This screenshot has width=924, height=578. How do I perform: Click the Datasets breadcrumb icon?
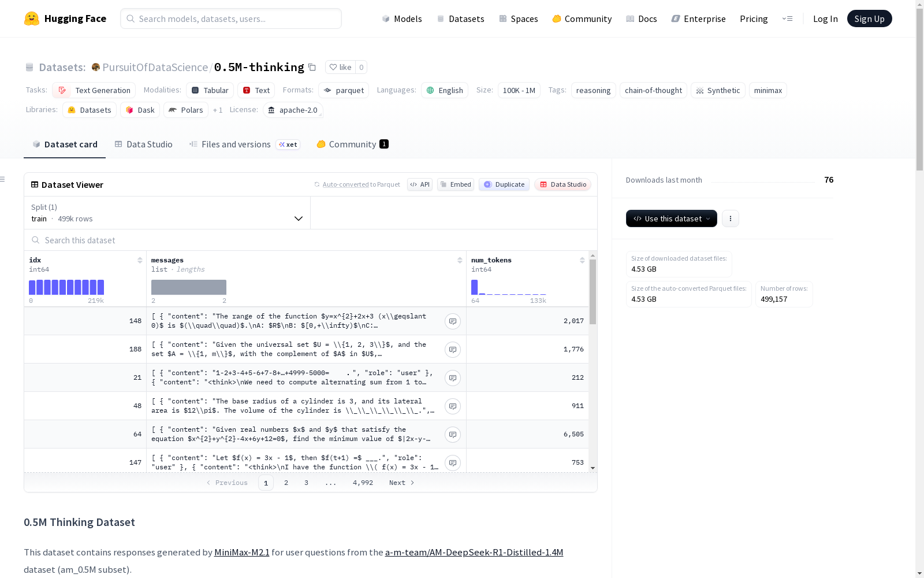(29, 67)
